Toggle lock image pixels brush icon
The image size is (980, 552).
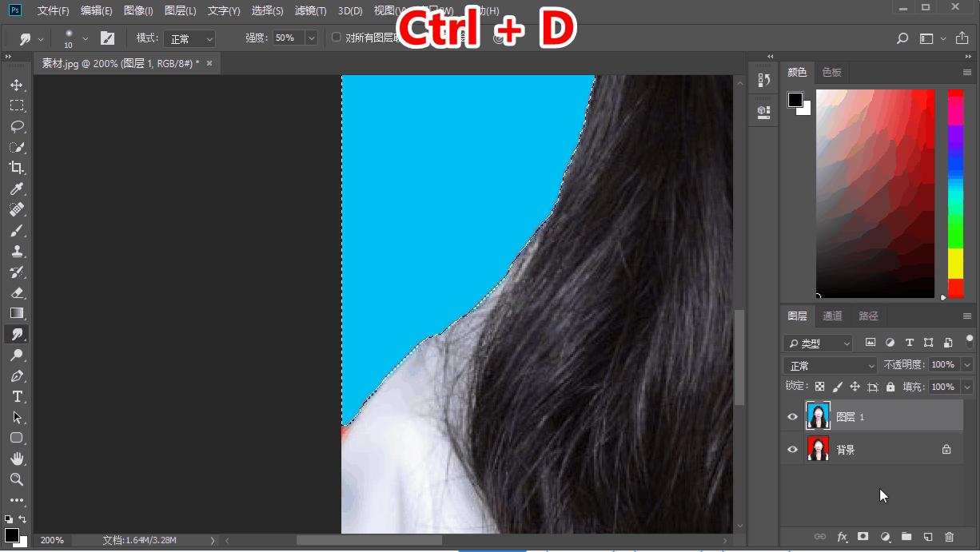tap(837, 387)
